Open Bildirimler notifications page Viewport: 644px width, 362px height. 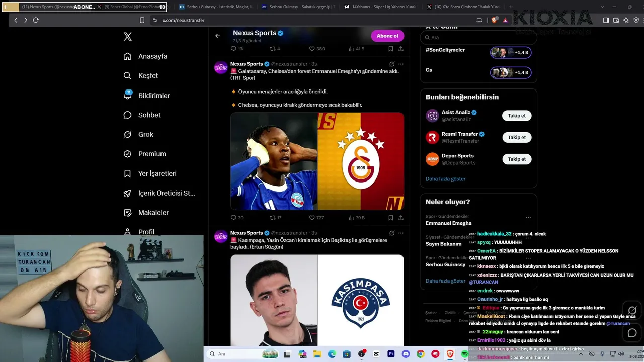tap(146, 96)
